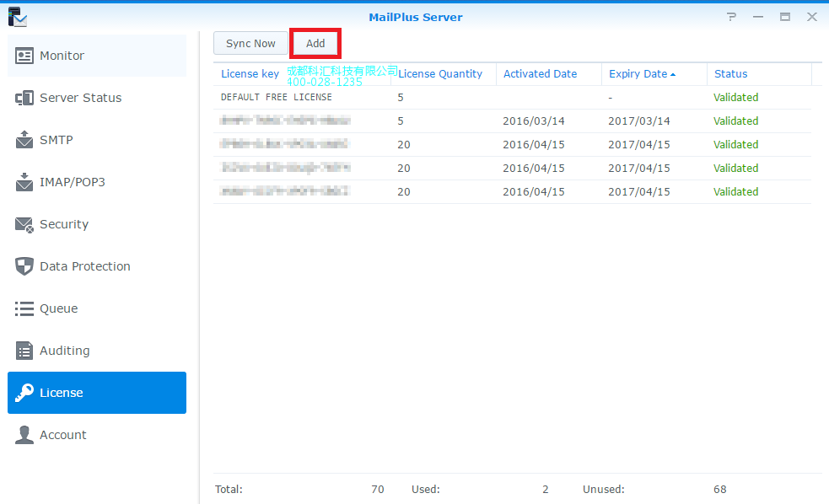The image size is (829, 504).
Task: Click the Monitor sidebar icon
Action: tap(24, 56)
